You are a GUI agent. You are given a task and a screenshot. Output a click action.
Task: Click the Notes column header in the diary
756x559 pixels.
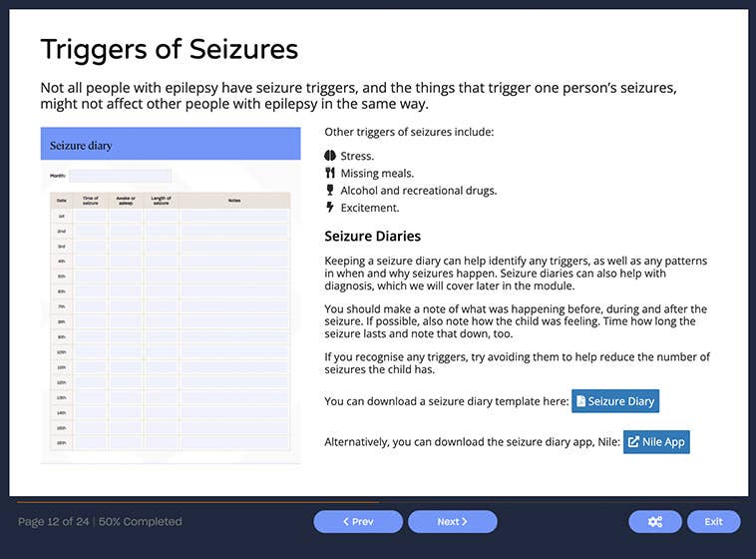234,201
